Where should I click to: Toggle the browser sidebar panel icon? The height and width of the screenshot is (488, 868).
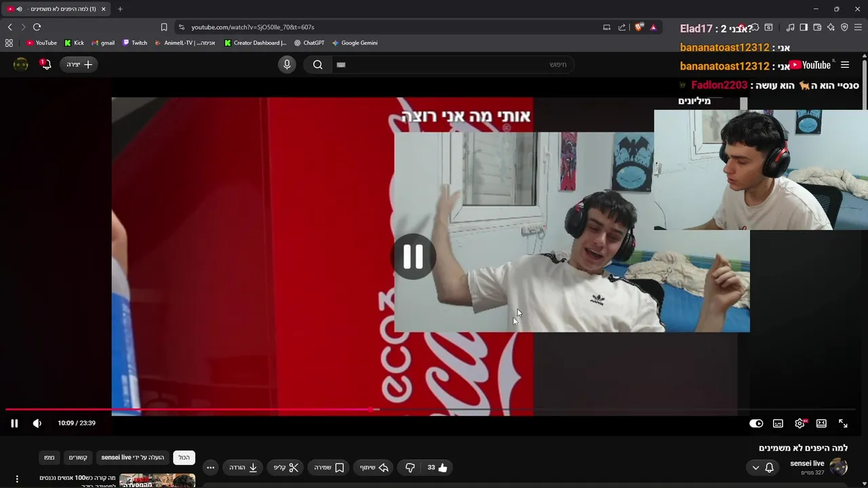point(804,27)
